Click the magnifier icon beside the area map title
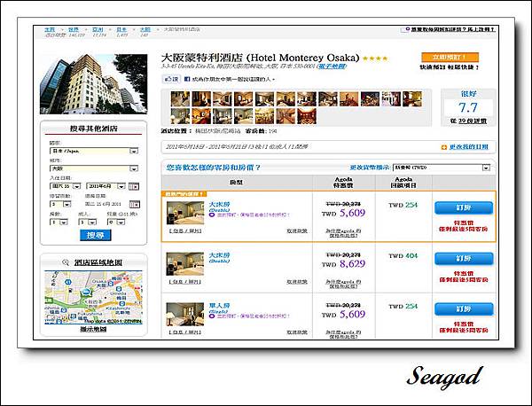The height and width of the screenshot is (406, 532). tap(66, 262)
